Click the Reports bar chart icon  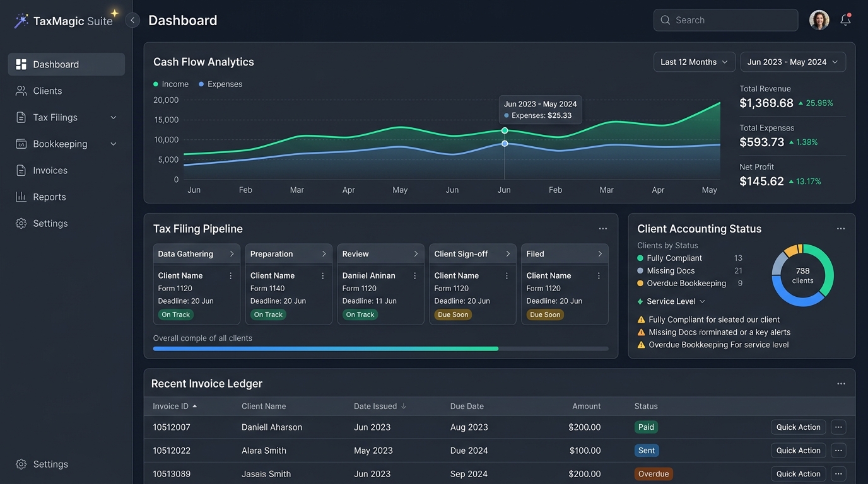click(x=21, y=197)
